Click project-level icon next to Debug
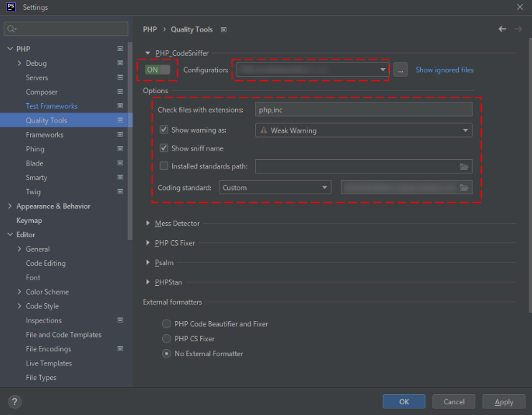532x415 pixels. point(120,63)
